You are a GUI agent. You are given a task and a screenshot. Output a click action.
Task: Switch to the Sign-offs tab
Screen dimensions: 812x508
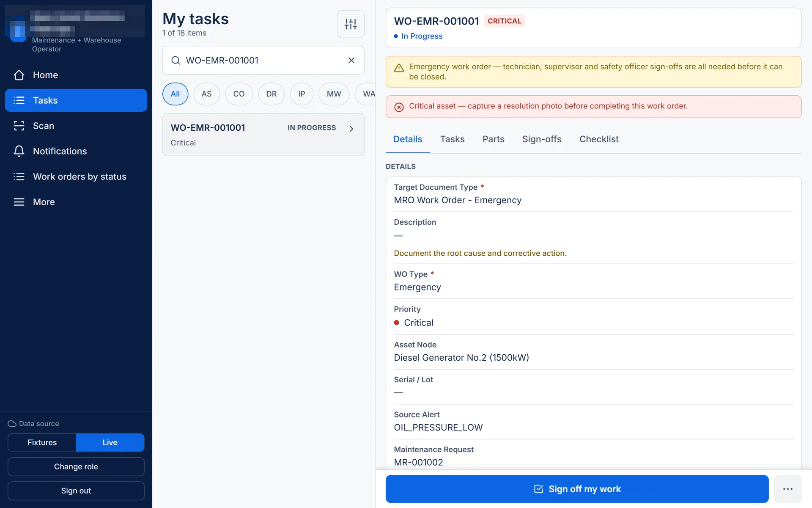(542, 139)
